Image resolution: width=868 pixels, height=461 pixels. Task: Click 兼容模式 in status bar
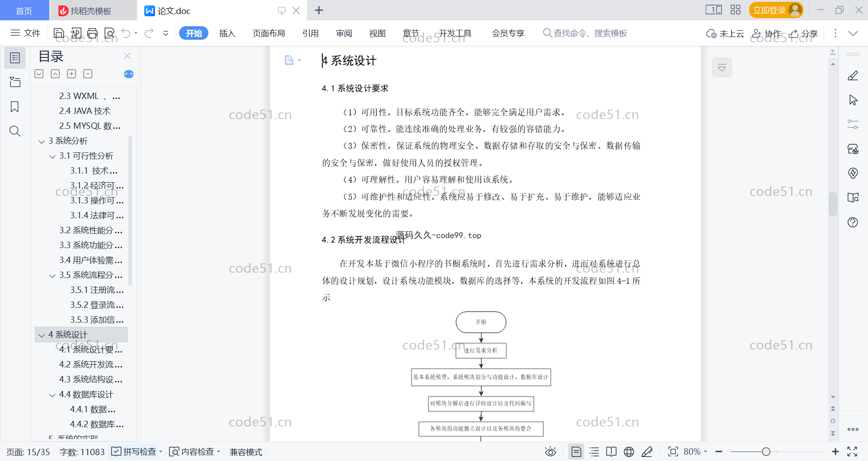coord(246,452)
